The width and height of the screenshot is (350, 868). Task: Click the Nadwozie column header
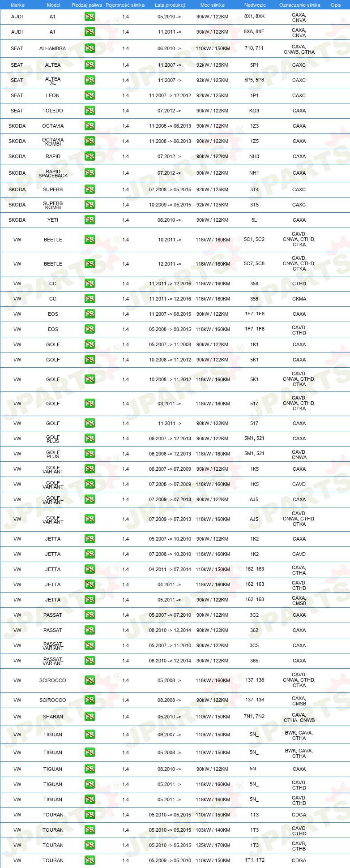[255, 5]
